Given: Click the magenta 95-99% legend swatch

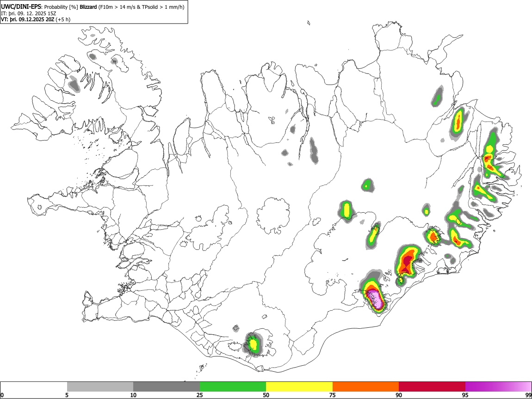Looking at the screenshot, I should click(498, 387).
